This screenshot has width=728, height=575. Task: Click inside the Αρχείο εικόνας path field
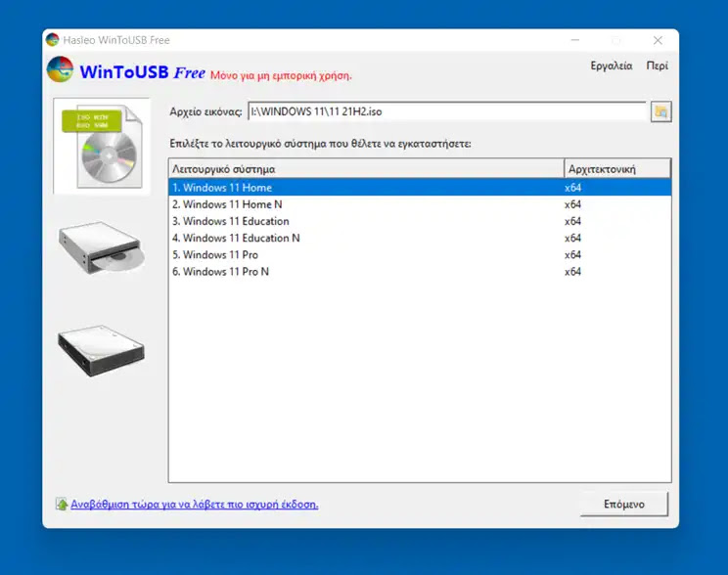pyautogui.click(x=446, y=111)
